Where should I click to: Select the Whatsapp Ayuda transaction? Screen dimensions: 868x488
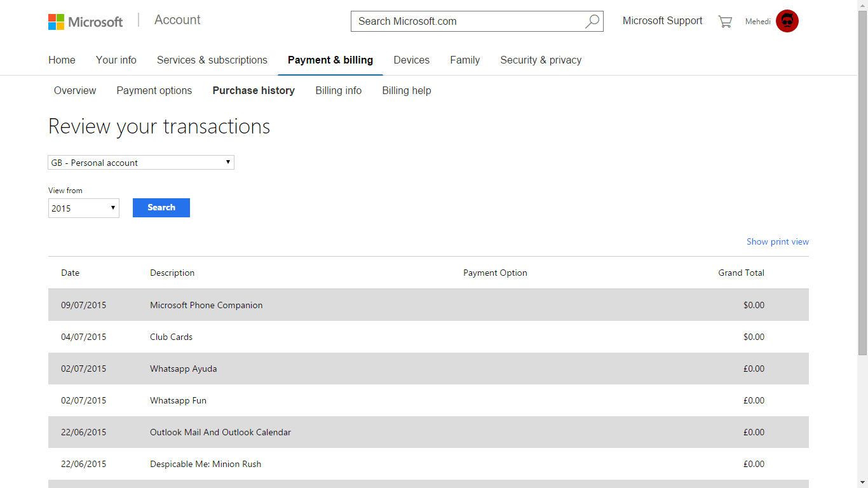tap(428, 369)
